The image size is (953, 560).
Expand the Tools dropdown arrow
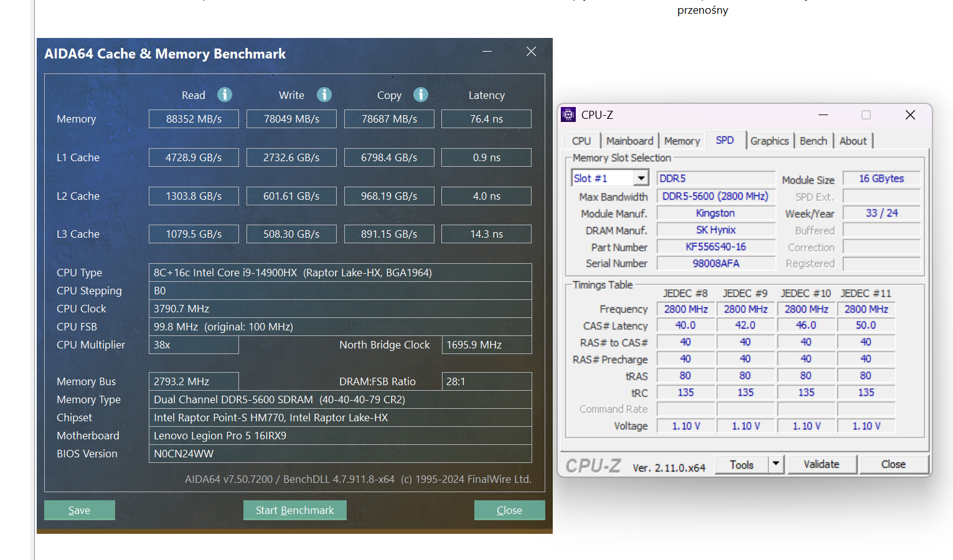[x=776, y=464]
